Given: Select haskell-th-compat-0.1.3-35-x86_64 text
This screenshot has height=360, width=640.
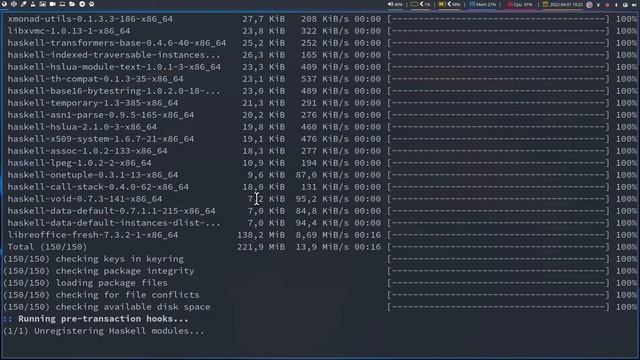Looking at the screenshot, I should 96,79.
